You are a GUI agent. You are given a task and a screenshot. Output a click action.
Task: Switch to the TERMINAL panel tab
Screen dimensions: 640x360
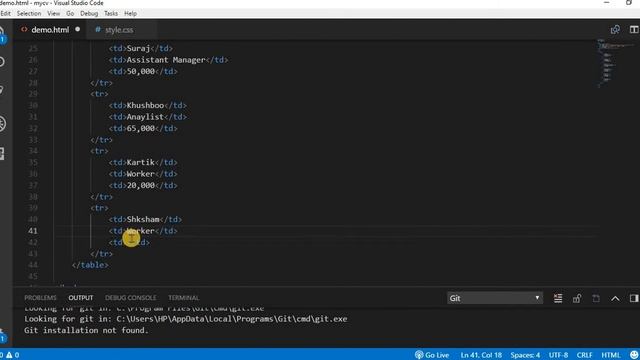pyautogui.click(x=184, y=298)
